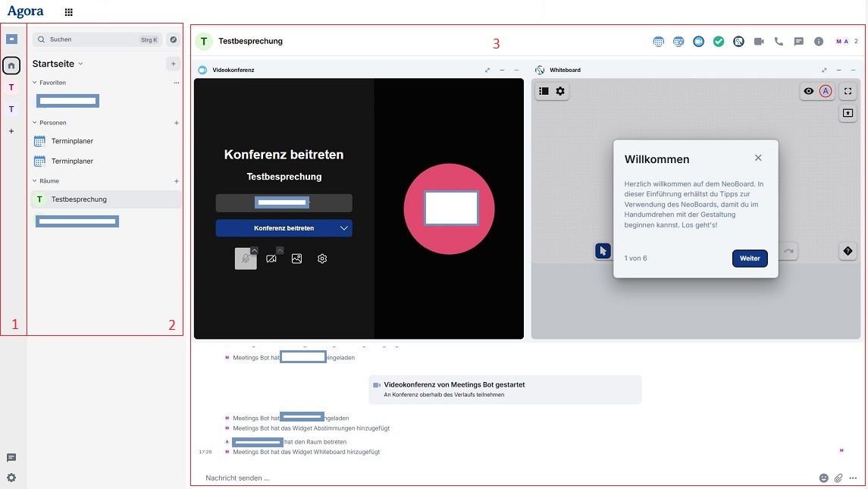Choose virtual background in conference lobby
The height and width of the screenshot is (489, 868).
click(x=296, y=259)
